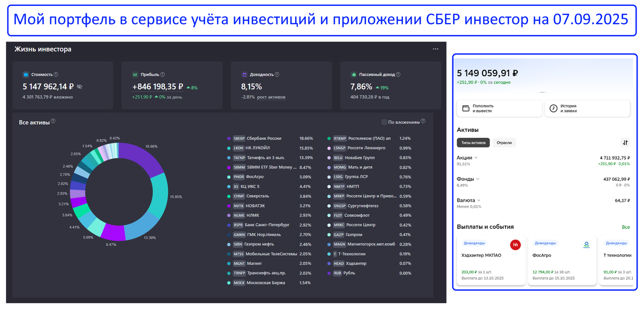Viewport: 644px width, 311px height.
Task: Click the GMKN ticker badge
Action: pyautogui.click(x=239, y=234)
